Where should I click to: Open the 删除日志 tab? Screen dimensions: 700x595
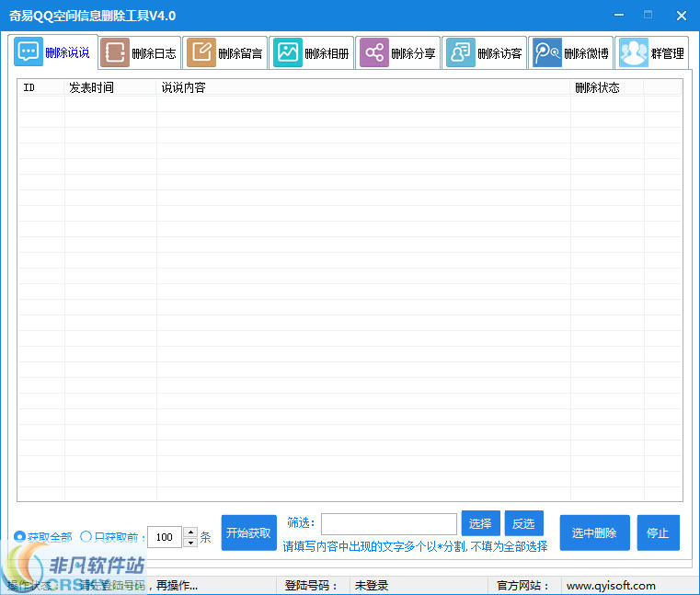140,52
